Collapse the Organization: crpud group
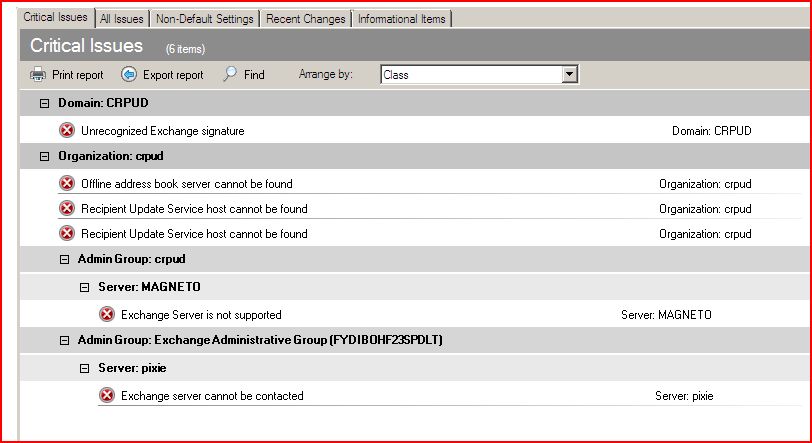This screenshot has height=443, width=812. click(x=44, y=157)
